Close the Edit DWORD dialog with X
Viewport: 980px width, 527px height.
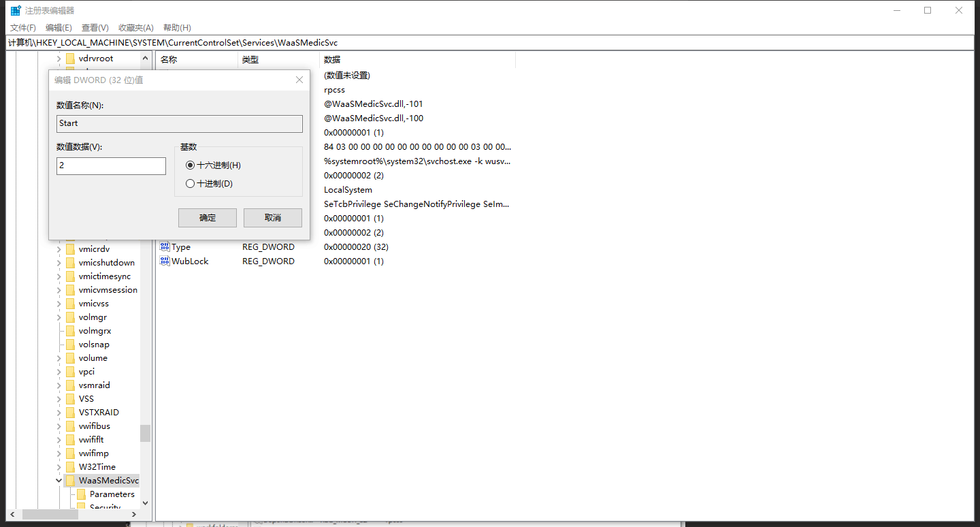[299, 80]
